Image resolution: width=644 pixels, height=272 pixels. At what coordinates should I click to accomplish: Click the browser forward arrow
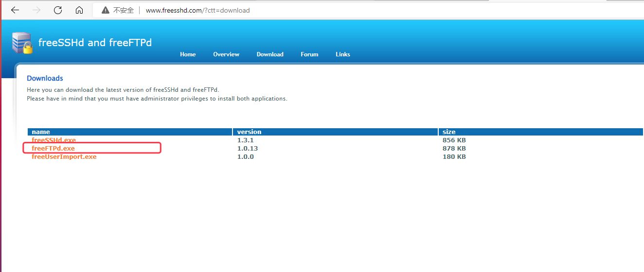click(36, 10)
